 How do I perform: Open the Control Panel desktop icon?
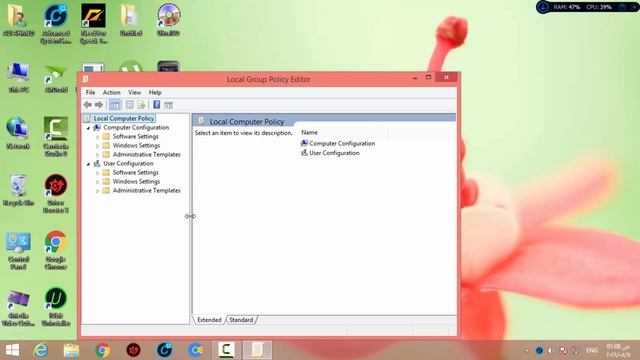pyautogui.click(x=18, y=250)
